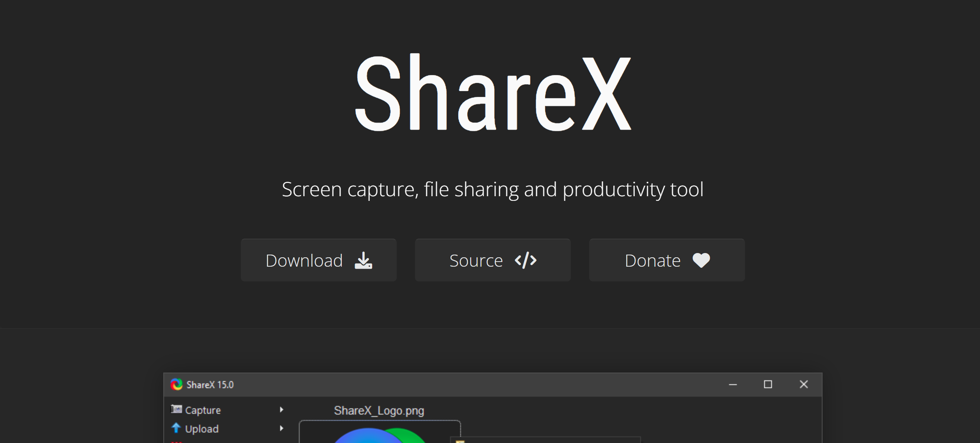Image resolution: width=980 pixels, height=443 pixels.
Task: Open the Upload menu entry
Action: [x=201, y=429]
